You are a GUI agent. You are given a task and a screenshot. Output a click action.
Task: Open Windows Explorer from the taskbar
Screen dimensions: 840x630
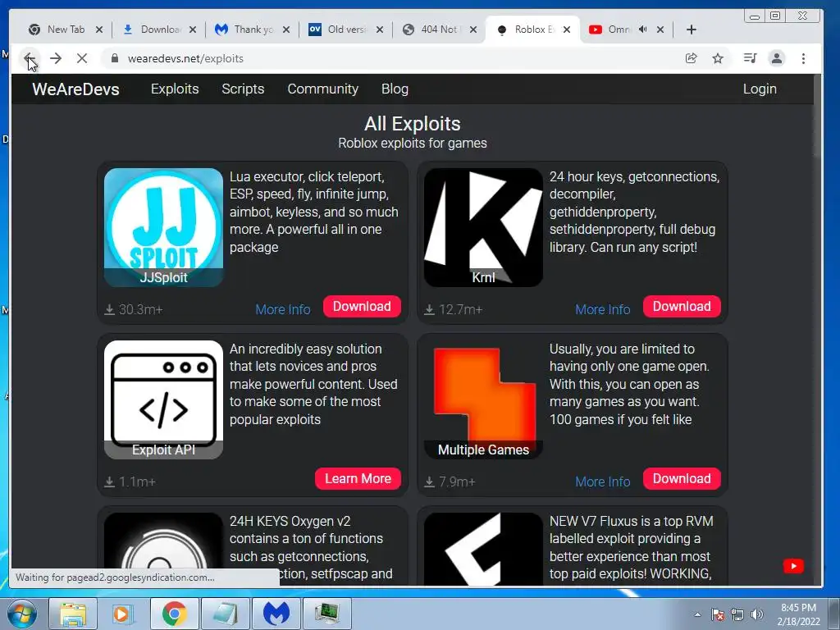click(x=72, y=614)
